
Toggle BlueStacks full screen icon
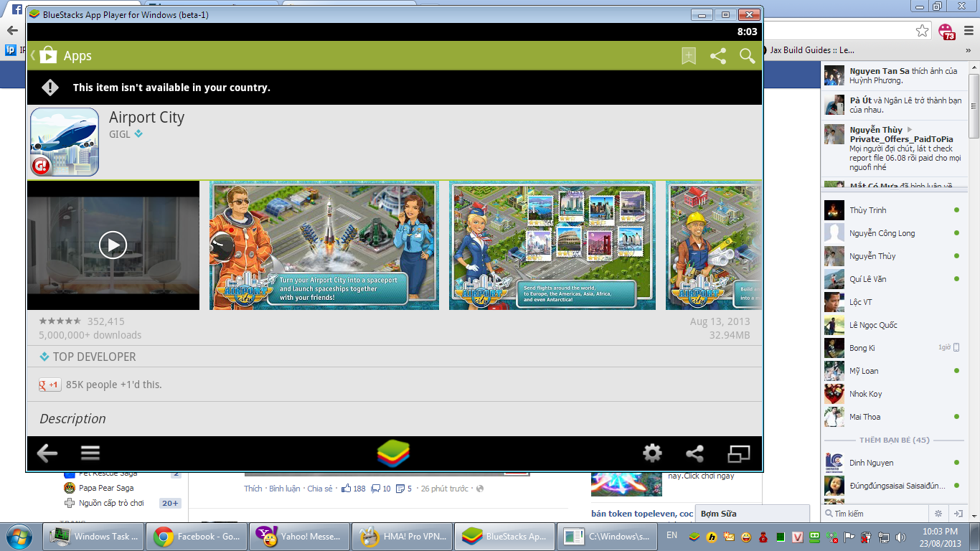pyautogui.click(x=739, y=453)
